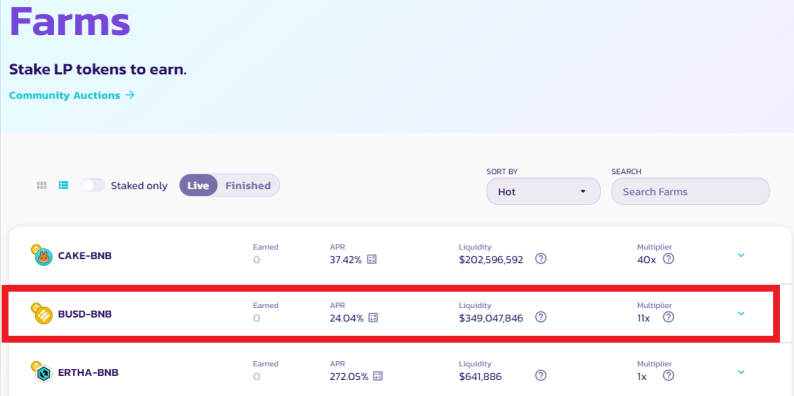
Task: Click the 11x multiplier value
Action: (644, 318)
